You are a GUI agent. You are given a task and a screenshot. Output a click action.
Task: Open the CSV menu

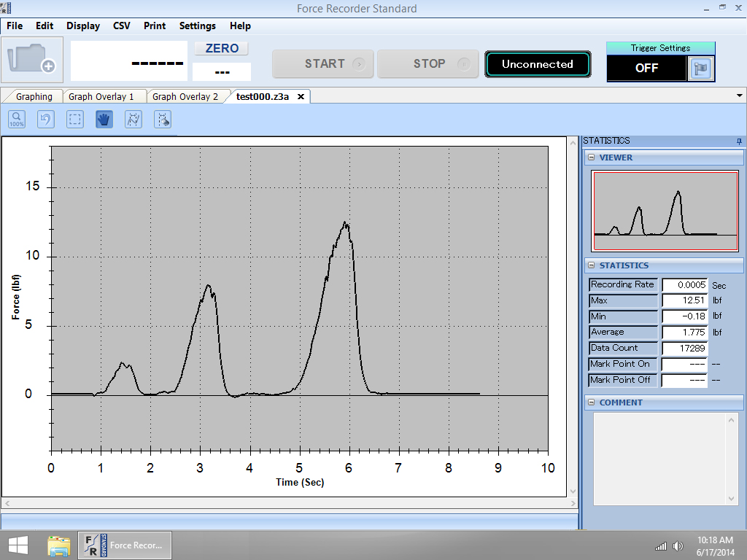(122, 26)
